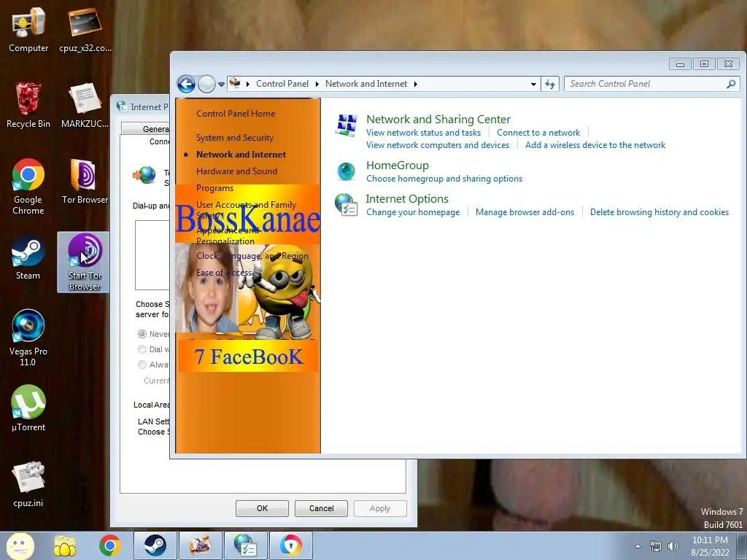
Task: Click OK in Internet Properties dialog
Action: tap(262, 508)
